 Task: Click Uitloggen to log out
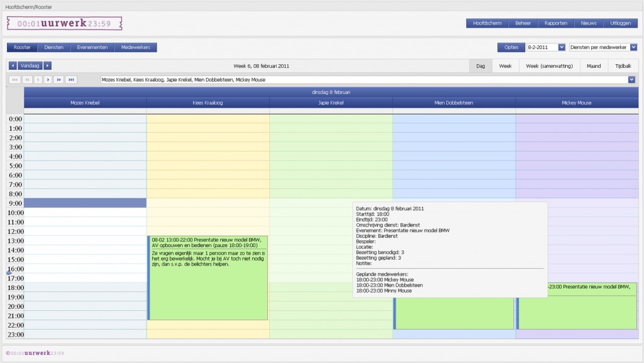pyautogui.click(x=620, y=23)
